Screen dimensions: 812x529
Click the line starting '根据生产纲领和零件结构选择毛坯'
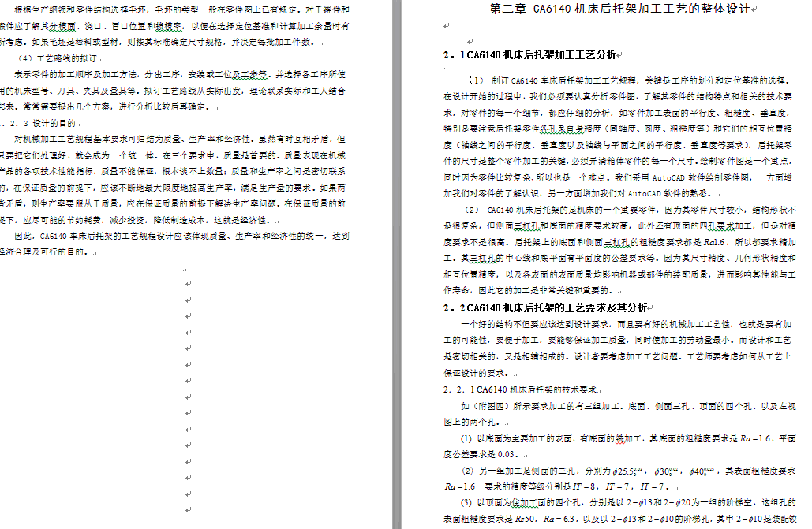[x=181, y=9]
